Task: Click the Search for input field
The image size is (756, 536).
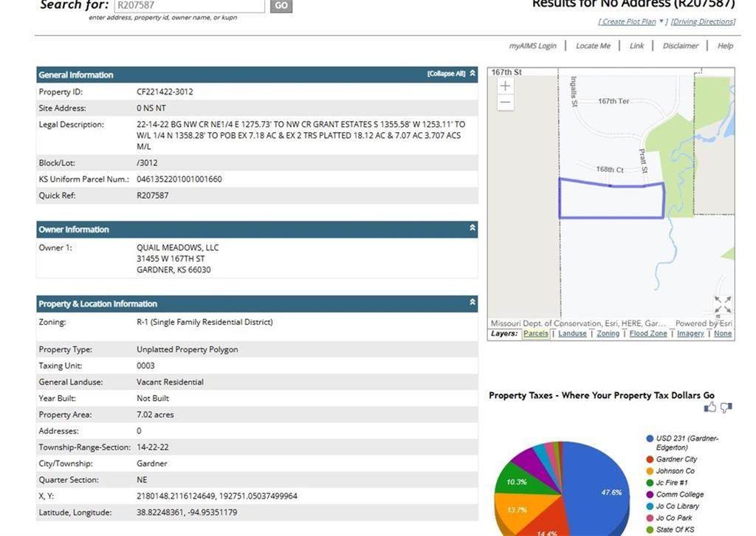Action: click(x=189, y=5)
